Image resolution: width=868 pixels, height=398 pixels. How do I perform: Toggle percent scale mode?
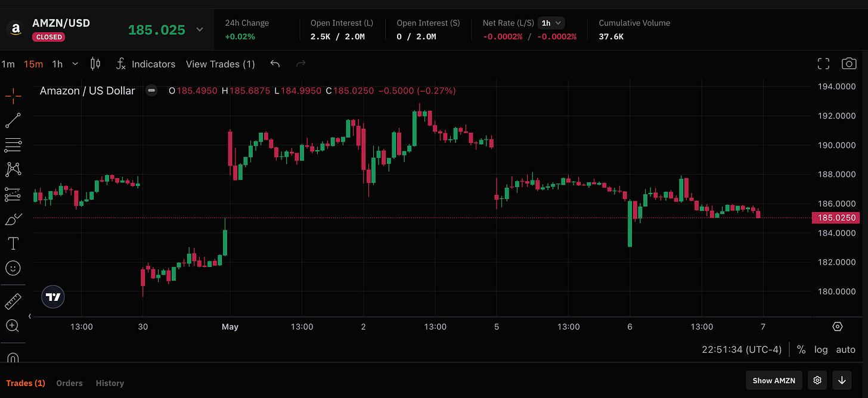(801, 350)
